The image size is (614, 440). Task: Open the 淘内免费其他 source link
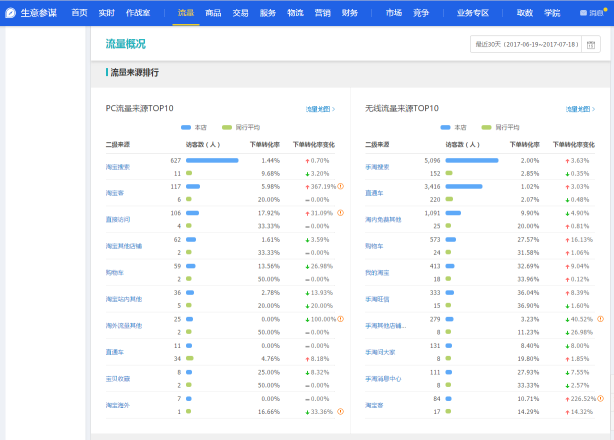(383, 219)
